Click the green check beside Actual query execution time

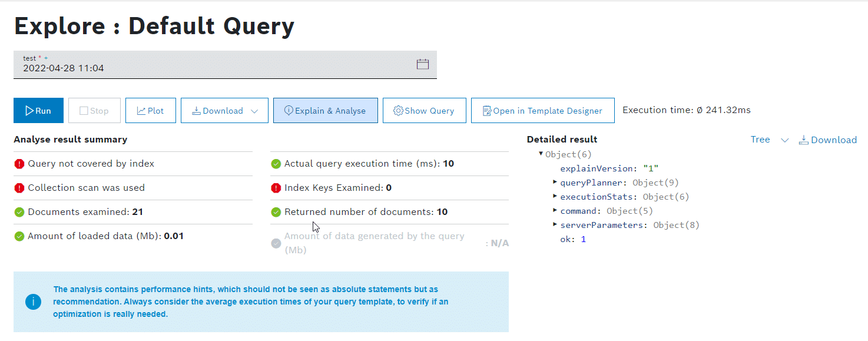(x=276, y=164)
